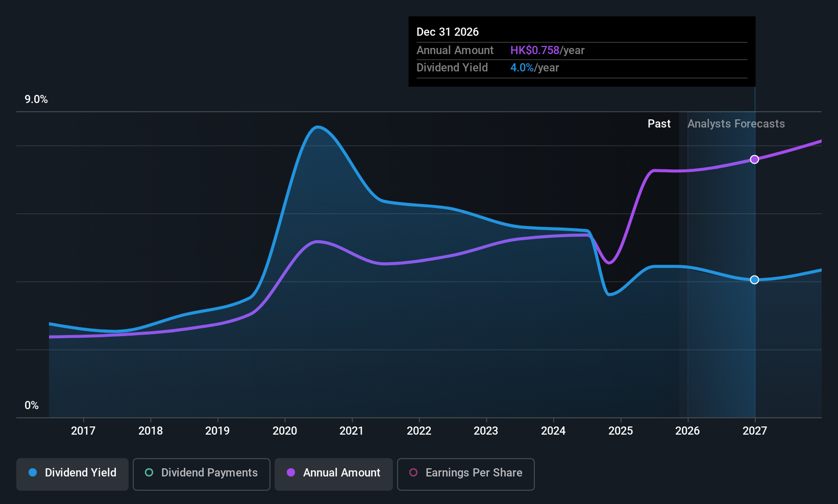This screenshot has width=838, height=504.
Task: Click the pink Earnings Per Share circle icon
Action: (x=413, y=473)
